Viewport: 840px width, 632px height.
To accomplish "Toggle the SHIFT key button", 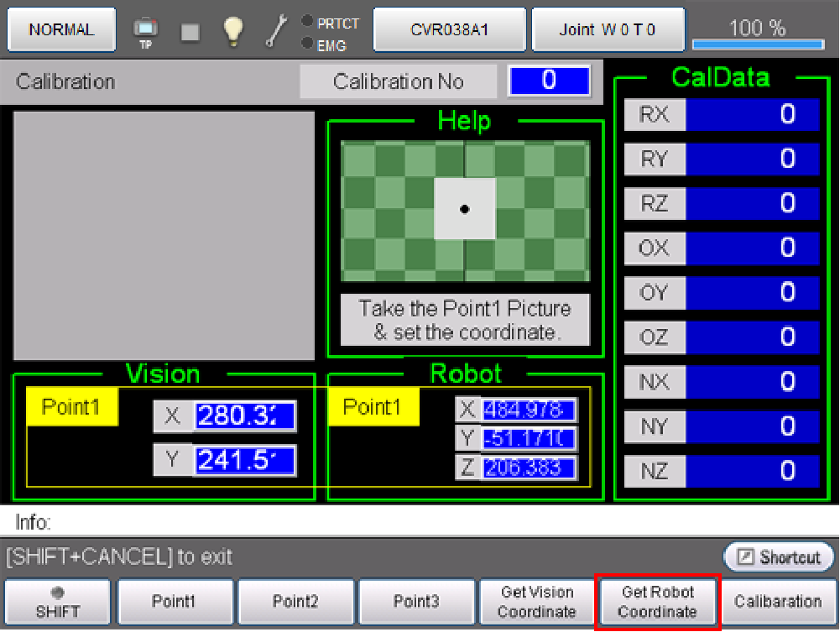I will 58,602.
